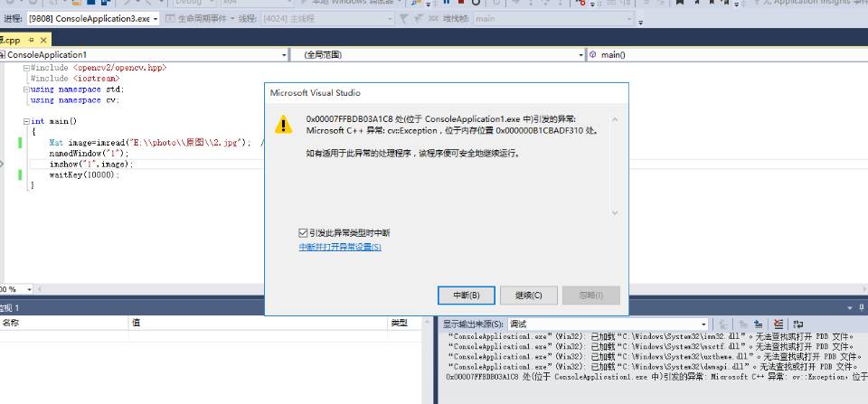This screenshot has width=868, height=404.
Task: Open the output panel window position menu arrow
Action: 850,307
